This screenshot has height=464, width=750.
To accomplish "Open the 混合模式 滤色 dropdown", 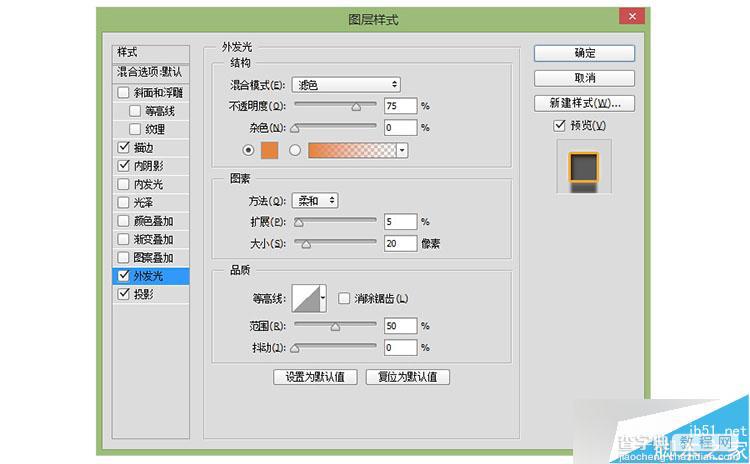I will (346, 85).
